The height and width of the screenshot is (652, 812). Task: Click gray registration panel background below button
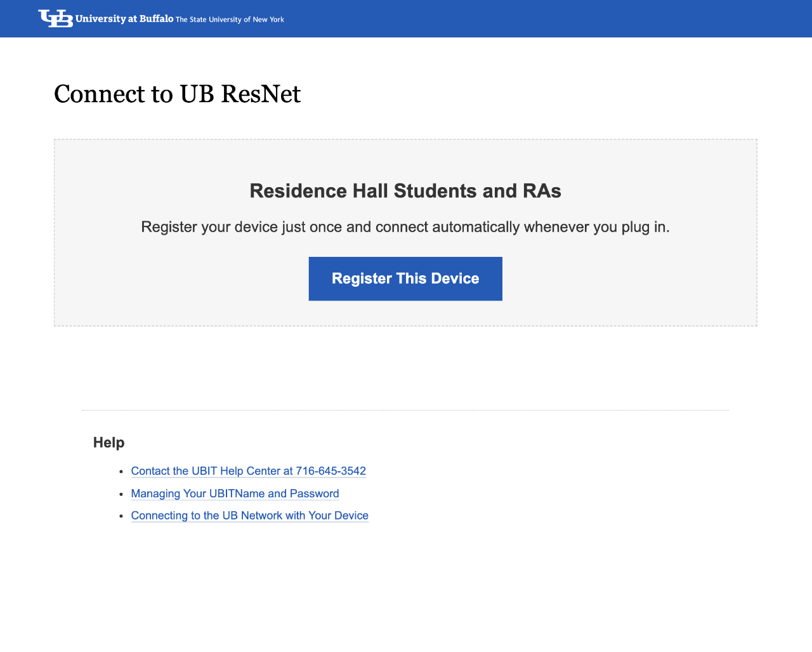[x=405, y=313]
